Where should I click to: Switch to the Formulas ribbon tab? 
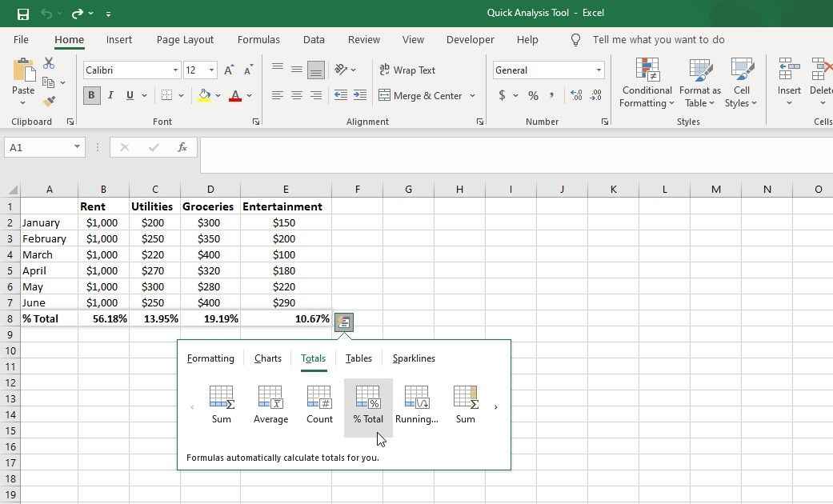coord(258,39)
